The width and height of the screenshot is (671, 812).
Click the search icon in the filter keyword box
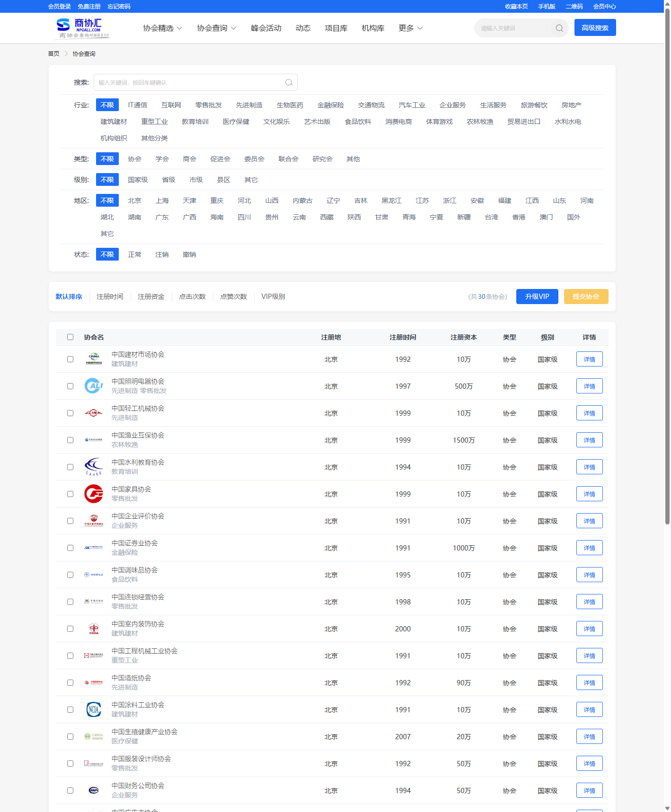point(289,82)
